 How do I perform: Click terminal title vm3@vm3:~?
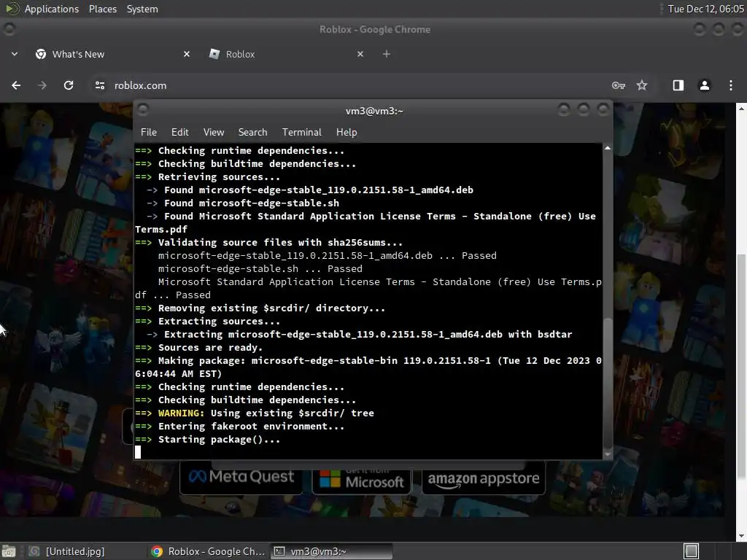pos(374,111)
